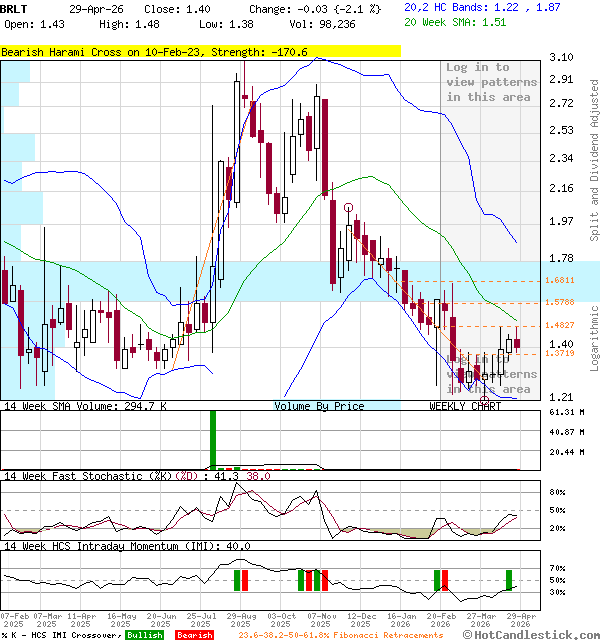The width and height of the screenshot is (600, 640).
Task: Click the red circle marker below the lowest candle
Action: click(x=485, y=400)
